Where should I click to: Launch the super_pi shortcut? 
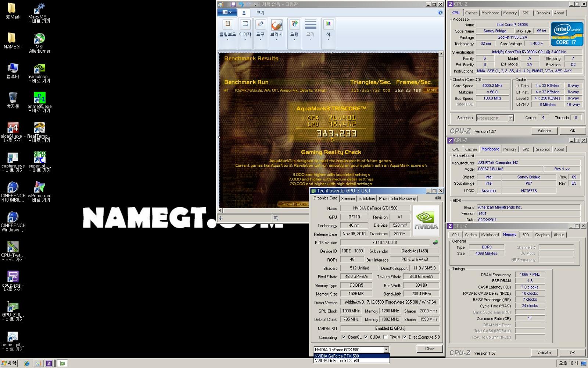coord(39,162)
